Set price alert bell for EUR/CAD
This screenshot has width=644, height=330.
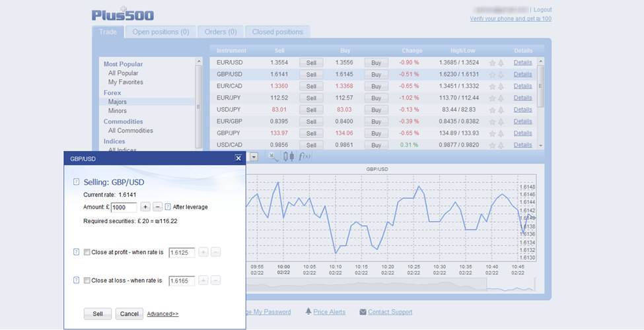pos(501,86)
